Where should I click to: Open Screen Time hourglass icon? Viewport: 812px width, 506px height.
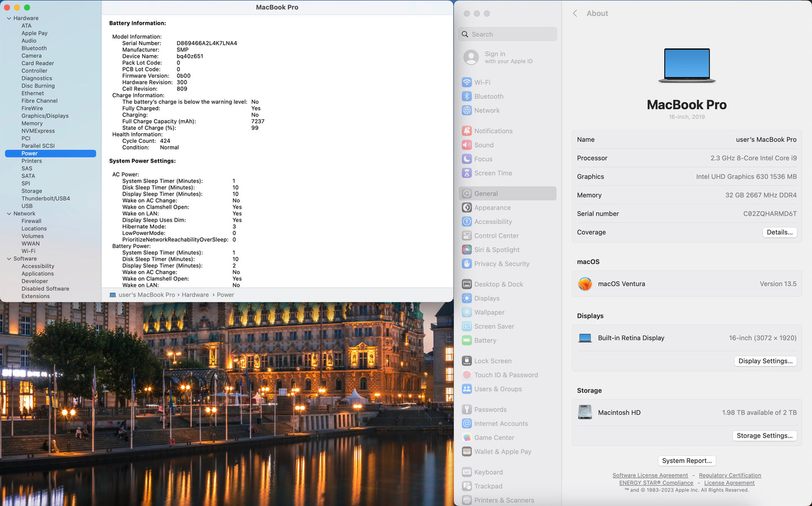pos(466,173)
